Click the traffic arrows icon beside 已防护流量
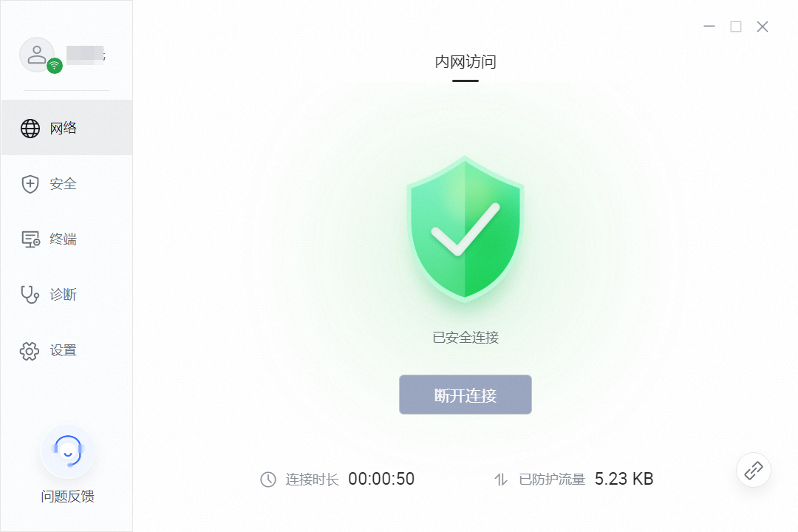This screenshot has width=798, height=532. [501, 479]
